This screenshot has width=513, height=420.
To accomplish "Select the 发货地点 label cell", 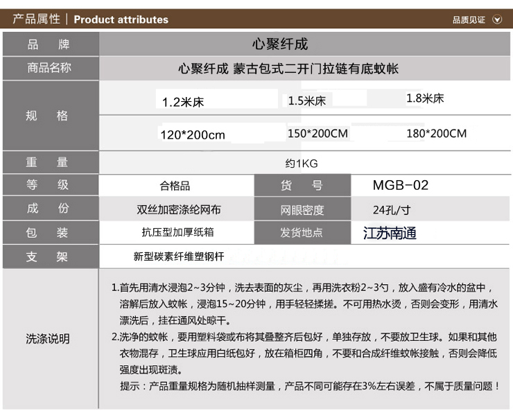I will click(302, 233).
